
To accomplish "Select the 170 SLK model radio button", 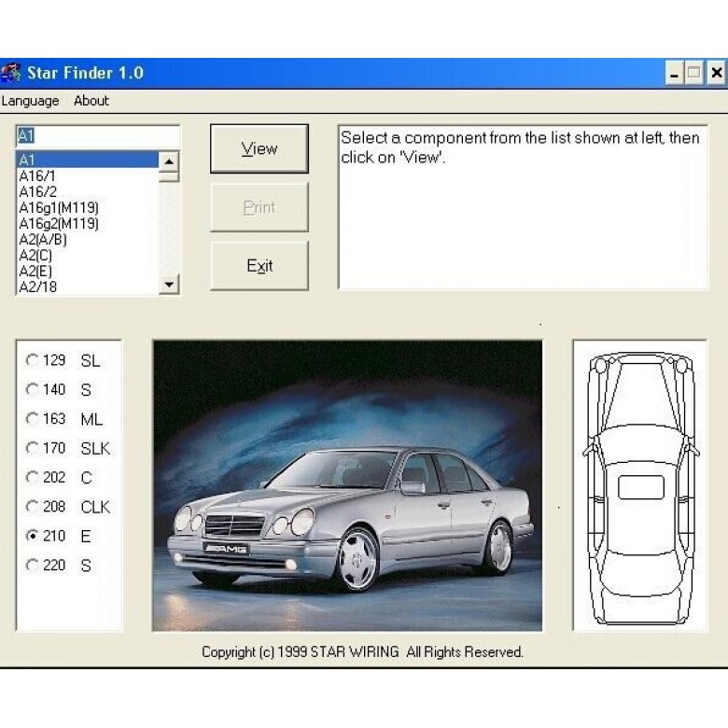I will pos(32,448).
